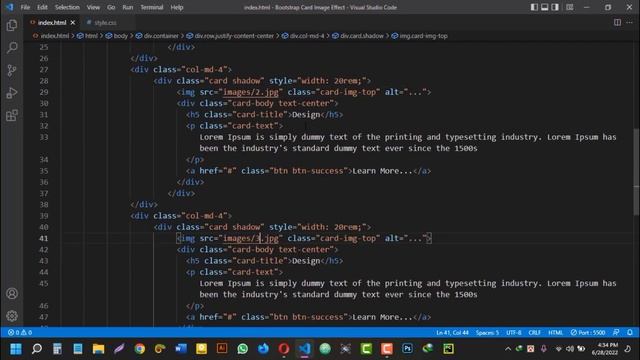The image size is (640, 360).
Task: Expand the div.card.shadow breadcrumb segment
Action: click(x=362, y=36)
